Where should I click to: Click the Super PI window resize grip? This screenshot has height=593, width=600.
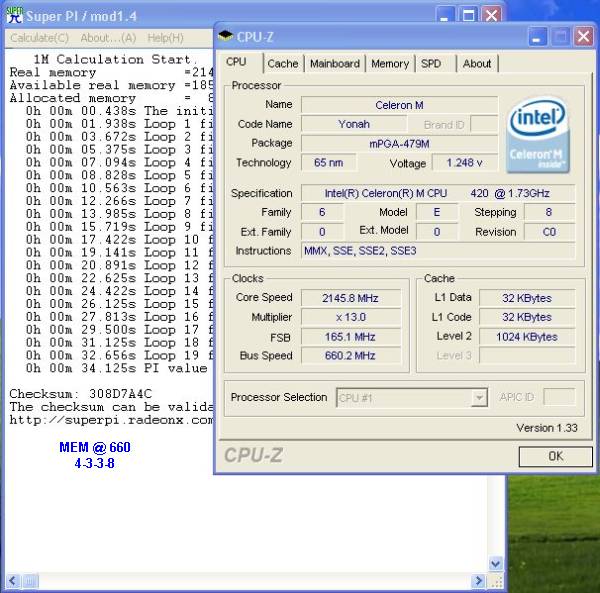(x=496, y=582)
